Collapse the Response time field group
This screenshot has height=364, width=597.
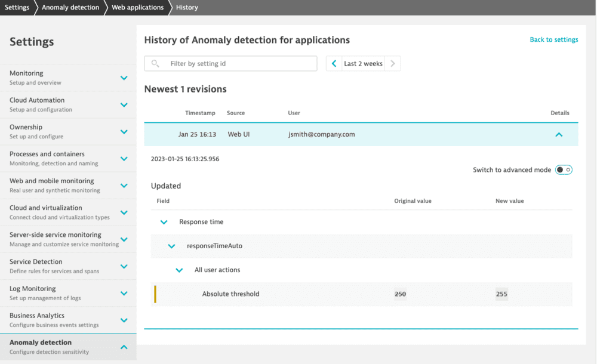pyautogui.click(x=164, y=221)
